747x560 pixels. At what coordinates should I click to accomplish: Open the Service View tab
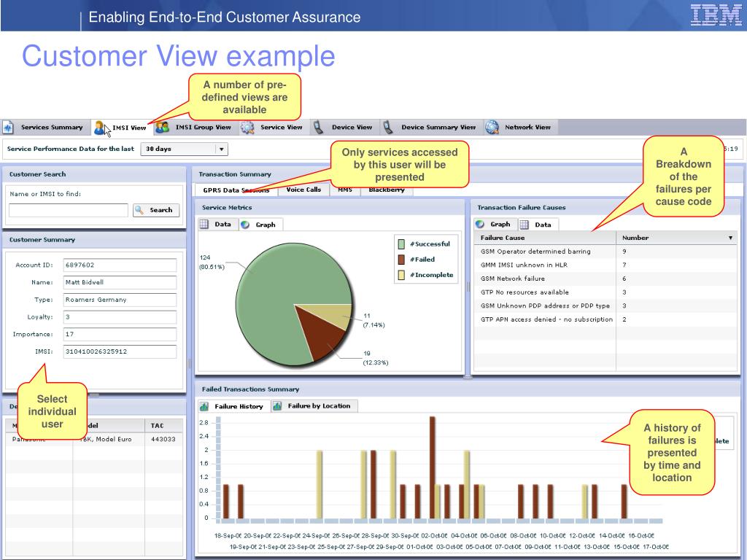274,127
